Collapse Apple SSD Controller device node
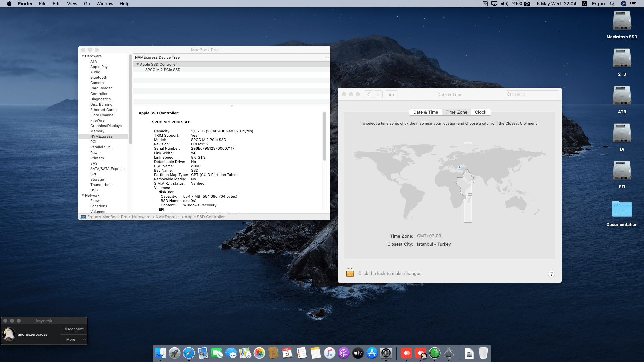 (138, 64)
